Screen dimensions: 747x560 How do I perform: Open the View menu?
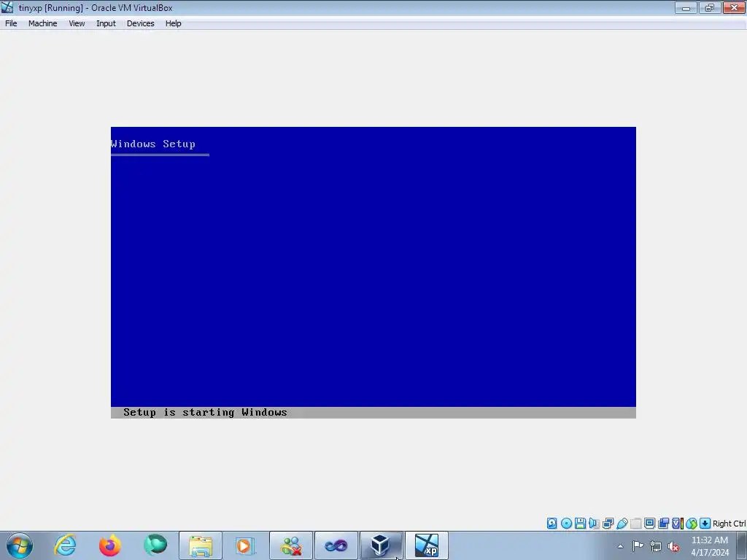pos(76,23)
